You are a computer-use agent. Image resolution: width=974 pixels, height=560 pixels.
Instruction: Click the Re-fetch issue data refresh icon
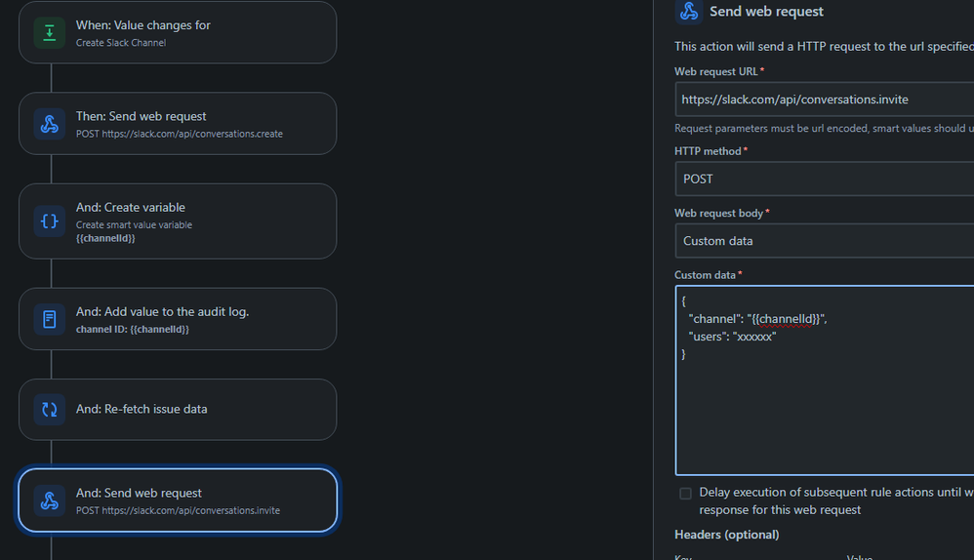[50, 410]
